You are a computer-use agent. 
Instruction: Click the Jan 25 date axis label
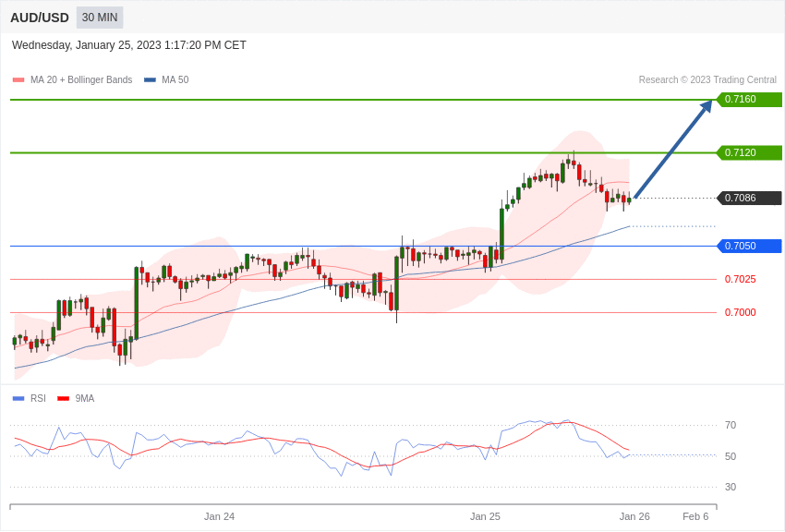pos(485,516)
